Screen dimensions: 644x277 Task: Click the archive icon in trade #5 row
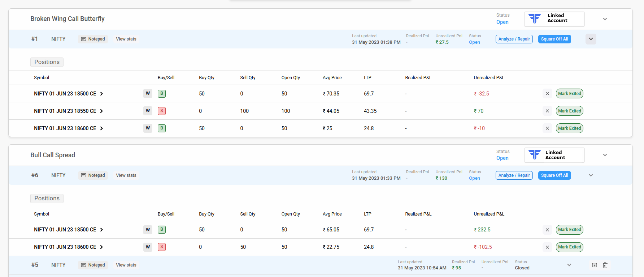pos(595,265)
